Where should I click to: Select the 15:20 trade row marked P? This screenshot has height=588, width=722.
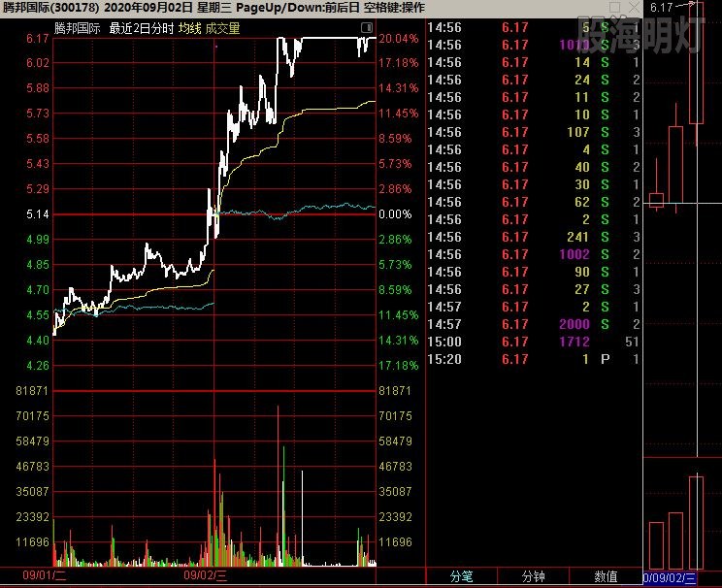click(534, 359)
